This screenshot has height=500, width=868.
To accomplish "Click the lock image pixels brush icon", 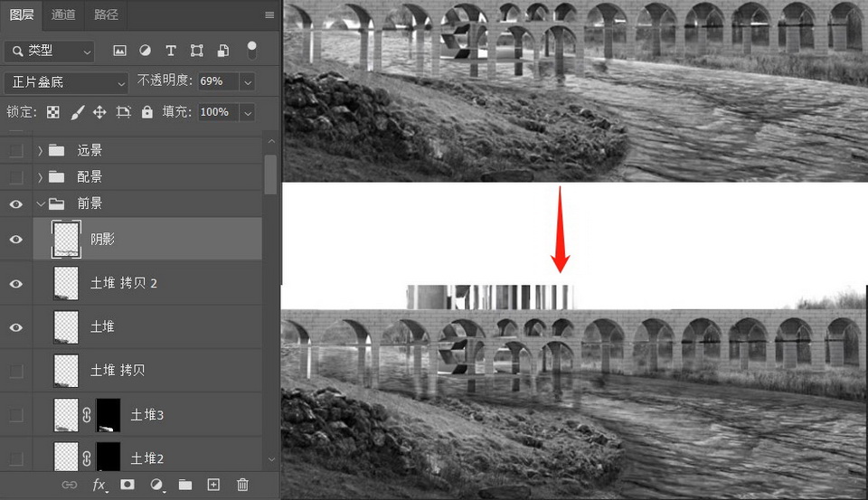I will pyautogui.click(x=77, y=112).
